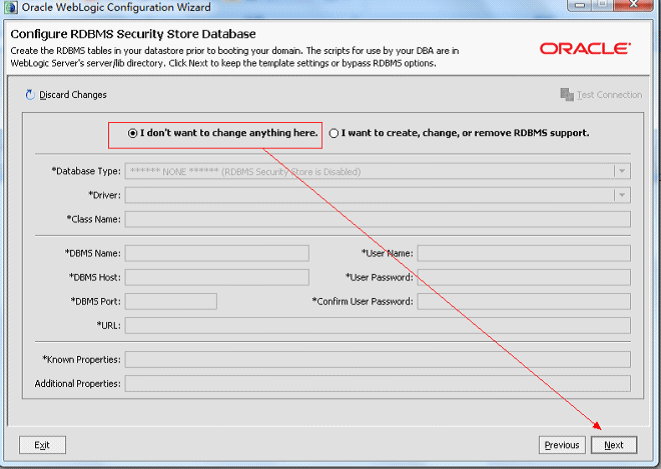Click the Test Connection link

tap(609, 95)
